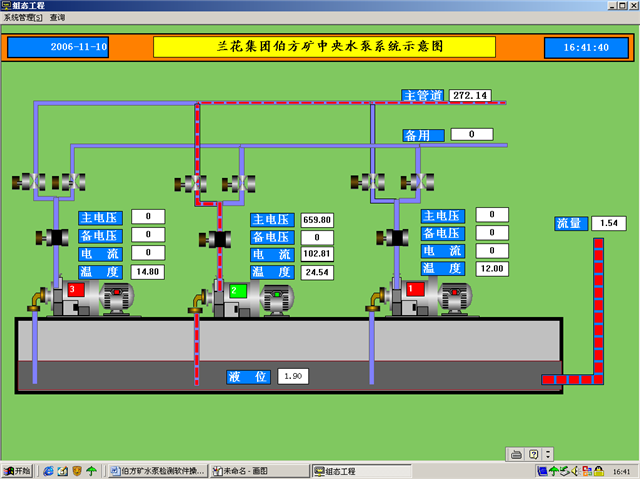Viewport: 640px width, 479px height.
Task: Click pump 3 温度 value 14.80
Action: tap(148, 272)
